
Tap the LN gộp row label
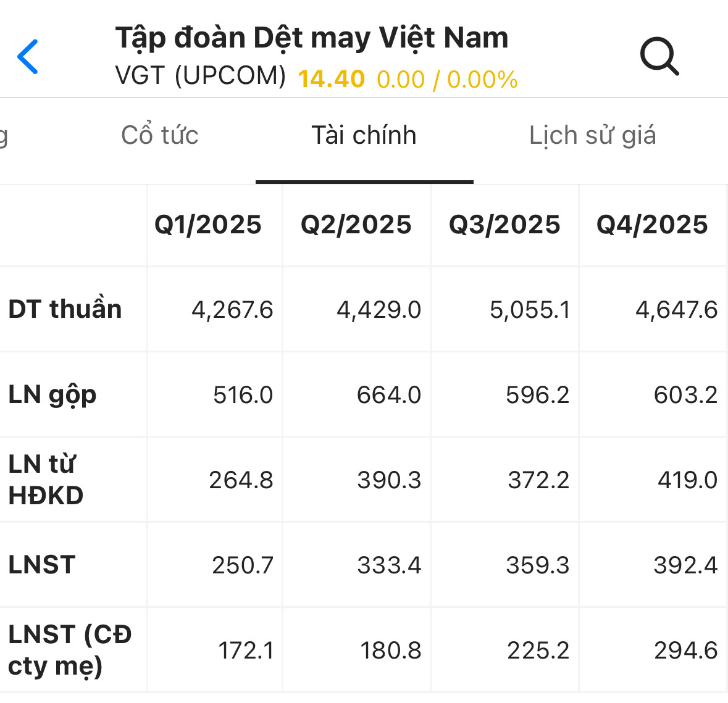[52, 395]
